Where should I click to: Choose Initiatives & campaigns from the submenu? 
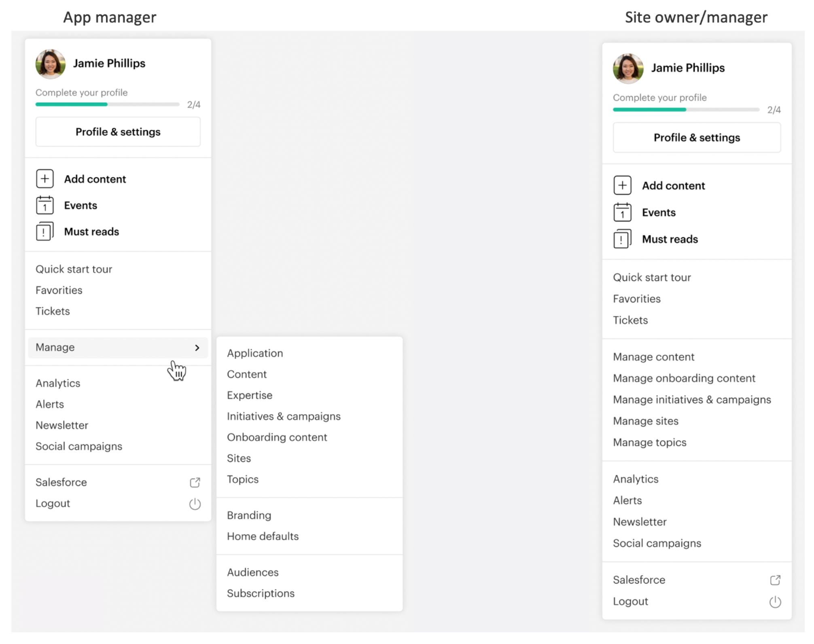[x=284, y=416]
